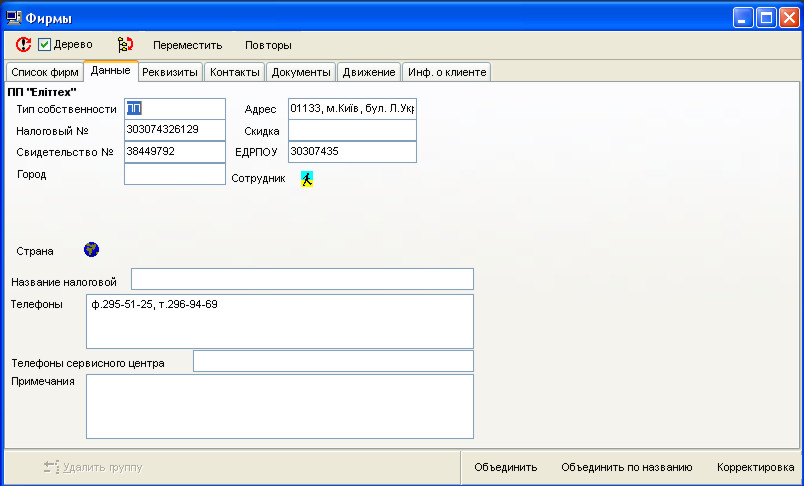Open the Контакты tab

tap(235, 72)
